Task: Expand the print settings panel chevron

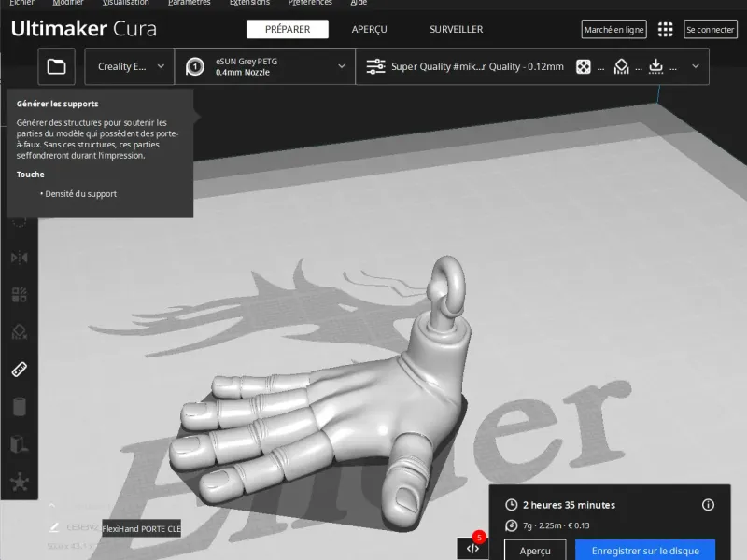Action: pyautogui.click(x=696, y=66)
